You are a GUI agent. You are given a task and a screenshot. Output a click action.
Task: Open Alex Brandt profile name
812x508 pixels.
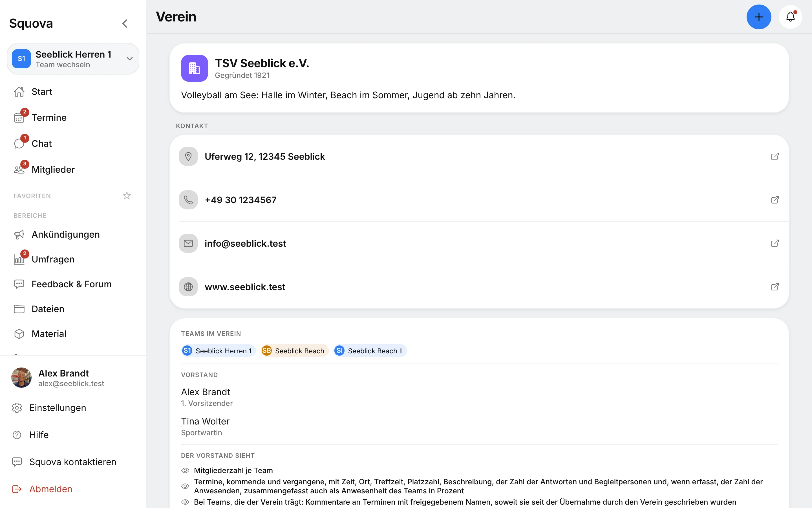pos(63,373)
